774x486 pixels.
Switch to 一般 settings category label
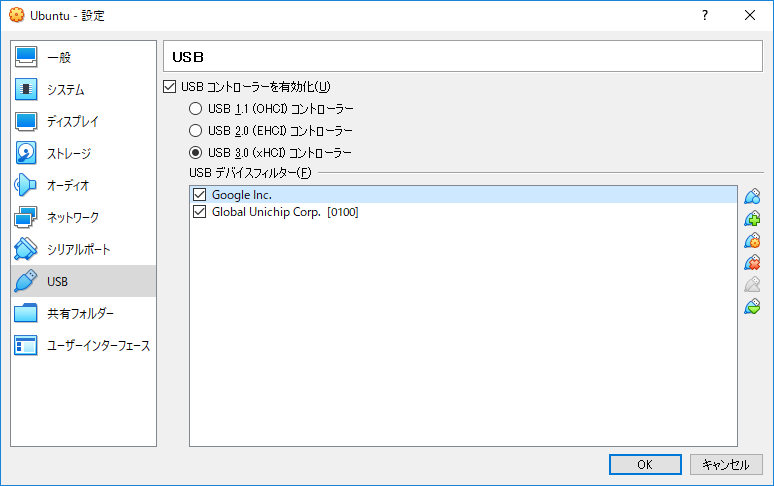pos(59,57)
